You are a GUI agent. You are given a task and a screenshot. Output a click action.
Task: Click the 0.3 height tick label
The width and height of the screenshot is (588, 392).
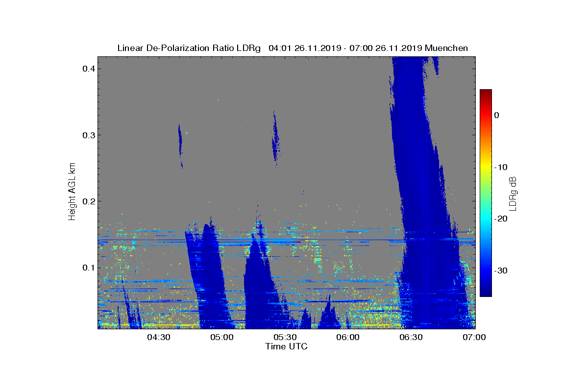click(88, 135)
